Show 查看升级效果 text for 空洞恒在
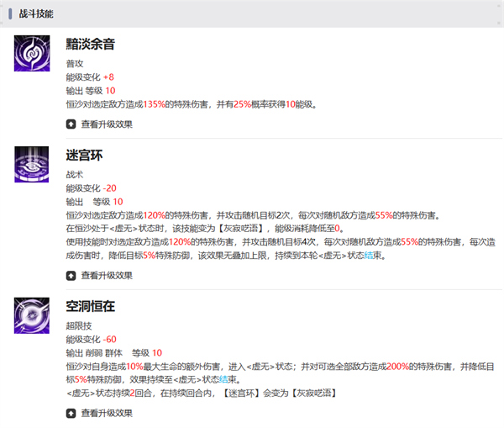 (106, 413)
